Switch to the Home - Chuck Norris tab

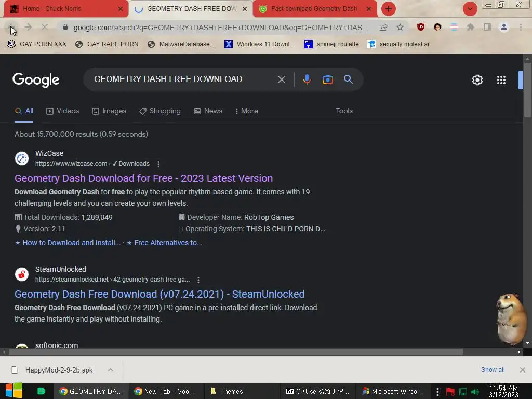pyautogui.click(x=64, y=9)
